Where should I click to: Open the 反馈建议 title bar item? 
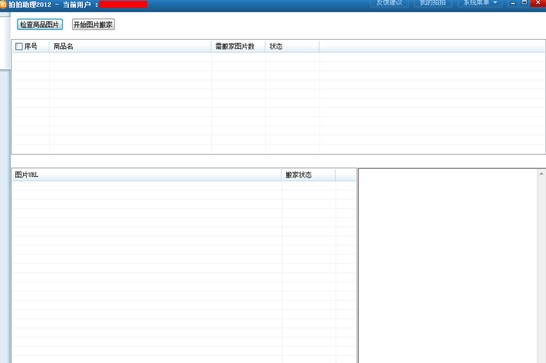point(389,3)
